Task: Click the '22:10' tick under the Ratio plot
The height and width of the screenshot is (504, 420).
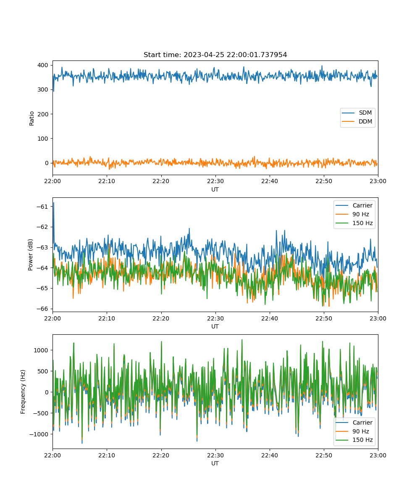Action: pyautogui.click(x=107, y=181)
